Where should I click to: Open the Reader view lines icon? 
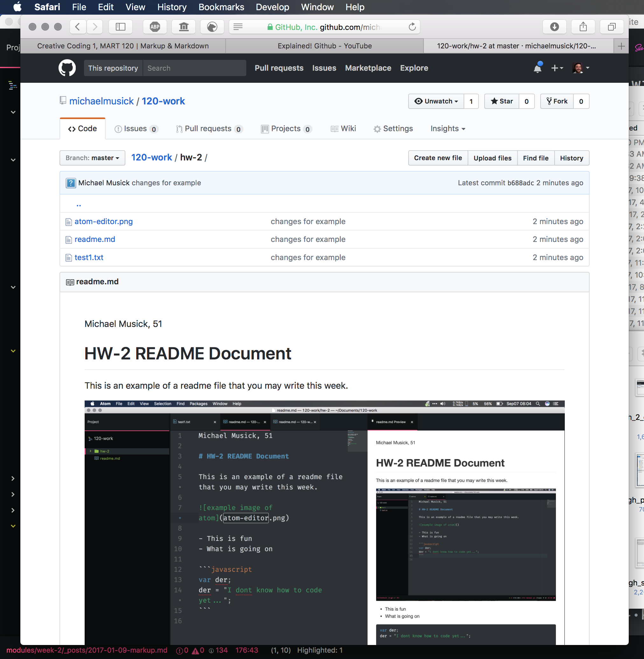(x=238, y=27)
